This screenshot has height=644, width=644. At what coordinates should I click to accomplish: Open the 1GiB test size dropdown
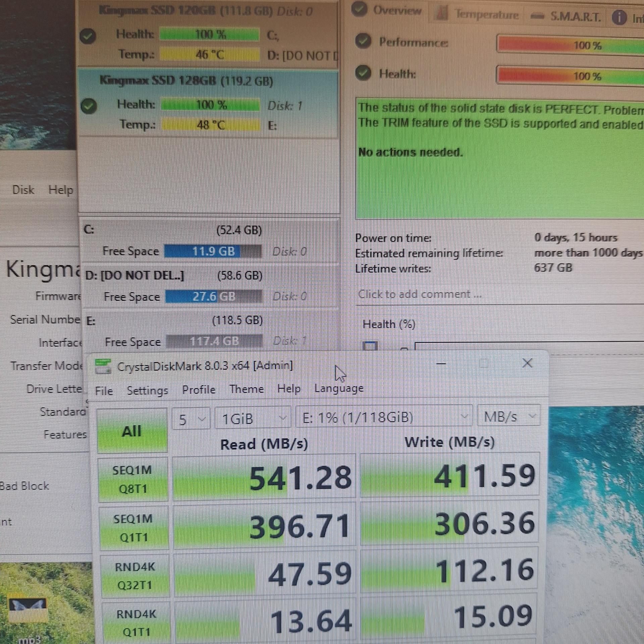pos(253,418)
